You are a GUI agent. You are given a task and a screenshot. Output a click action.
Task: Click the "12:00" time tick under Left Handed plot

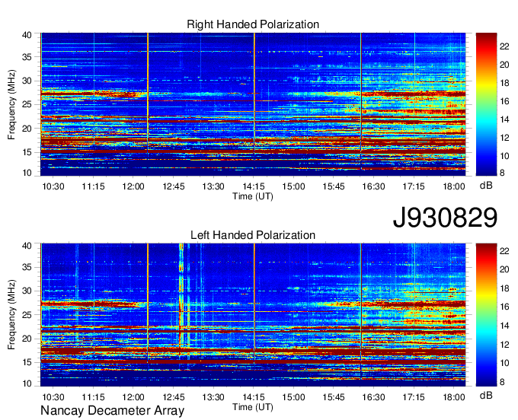pyautogui.click(x=133, y=397)
